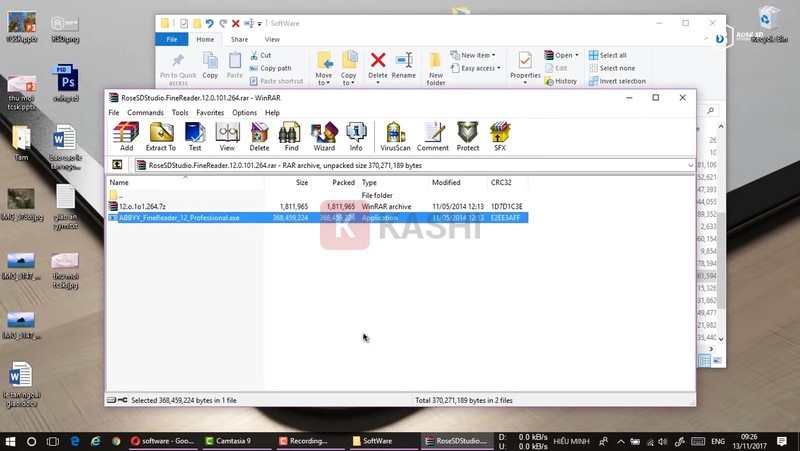Sort by the Type column header
Screen dimensions: 800x451
(393, 182)
